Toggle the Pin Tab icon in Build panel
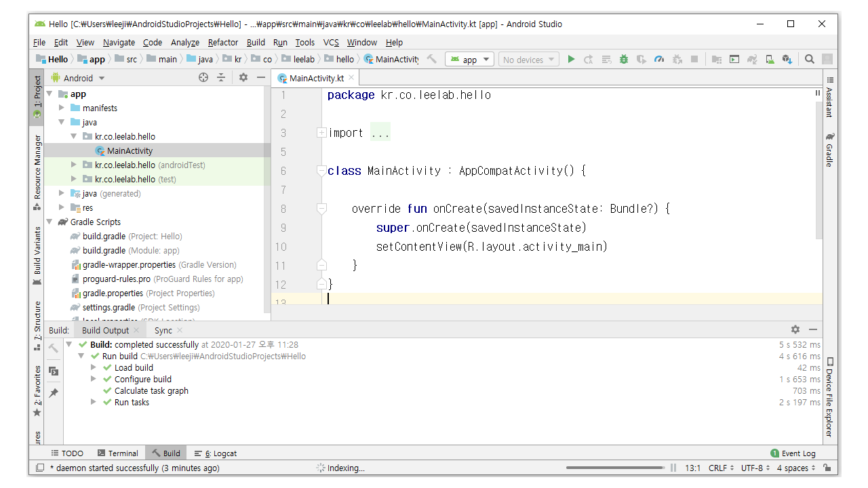The width and height of the screenshot is (868, 488). [x=54, y=392]
